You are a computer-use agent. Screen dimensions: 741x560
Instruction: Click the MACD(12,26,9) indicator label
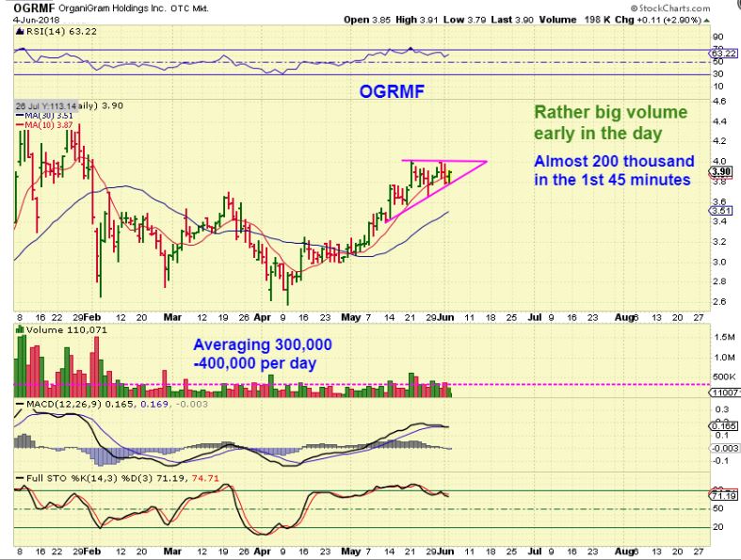pos(64,404)
